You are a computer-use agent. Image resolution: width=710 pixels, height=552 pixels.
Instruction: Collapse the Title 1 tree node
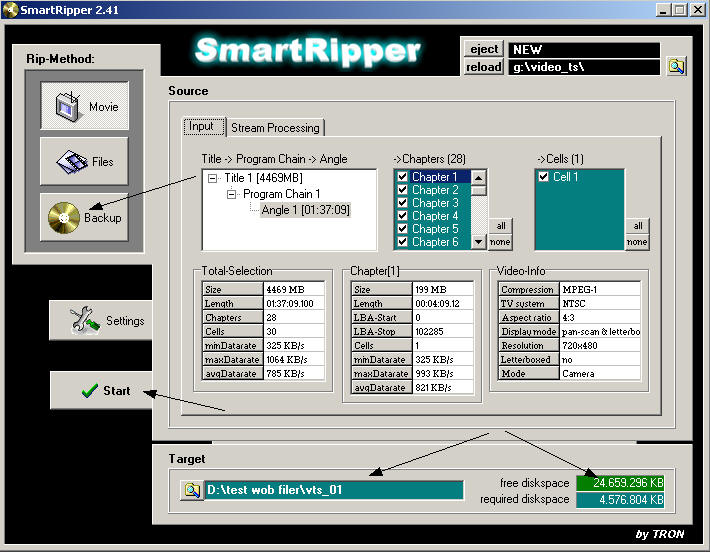(212, 178)
